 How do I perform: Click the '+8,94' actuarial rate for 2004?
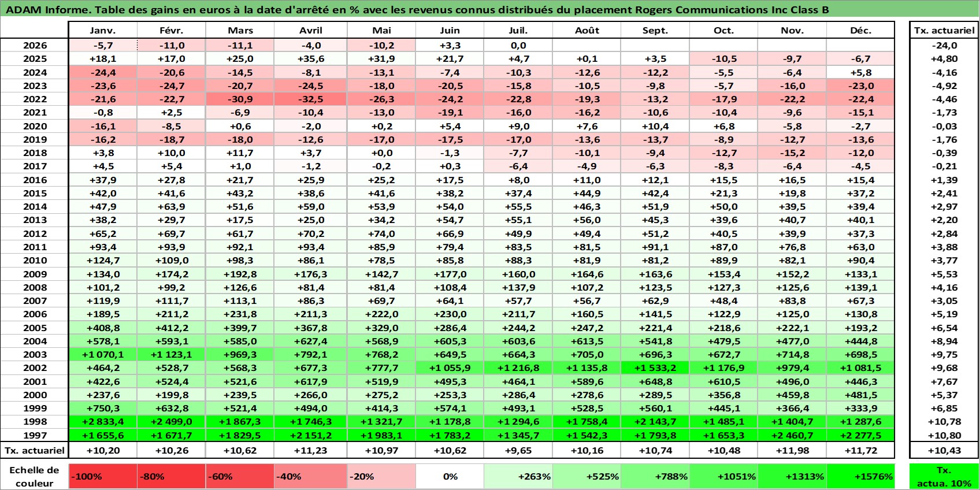[944, 341]
